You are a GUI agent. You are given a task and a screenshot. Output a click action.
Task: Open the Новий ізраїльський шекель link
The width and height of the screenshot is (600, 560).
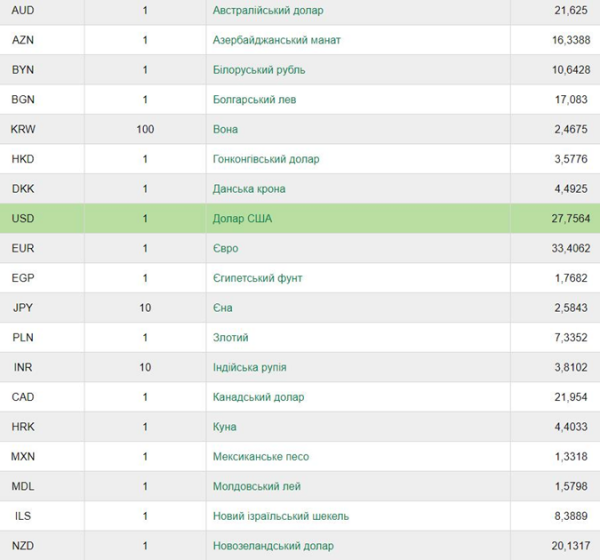[281, 516]
